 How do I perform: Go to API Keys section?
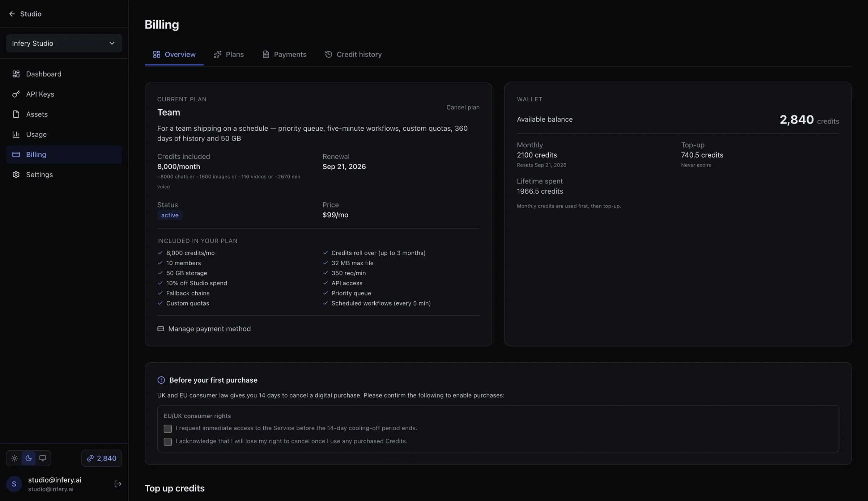[x=64, y=94]
